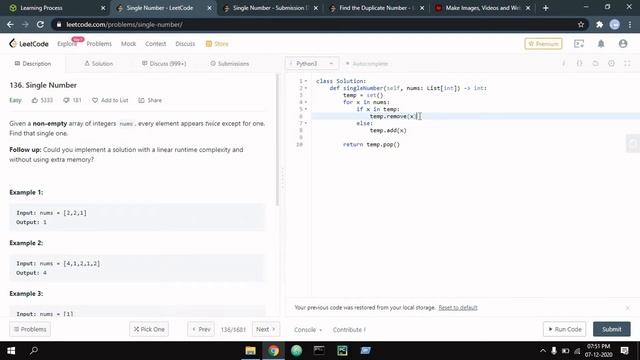Viewport: 640px width, 360px height.
Task: Open File Explorer from taskbar
Action: point(250,351)
